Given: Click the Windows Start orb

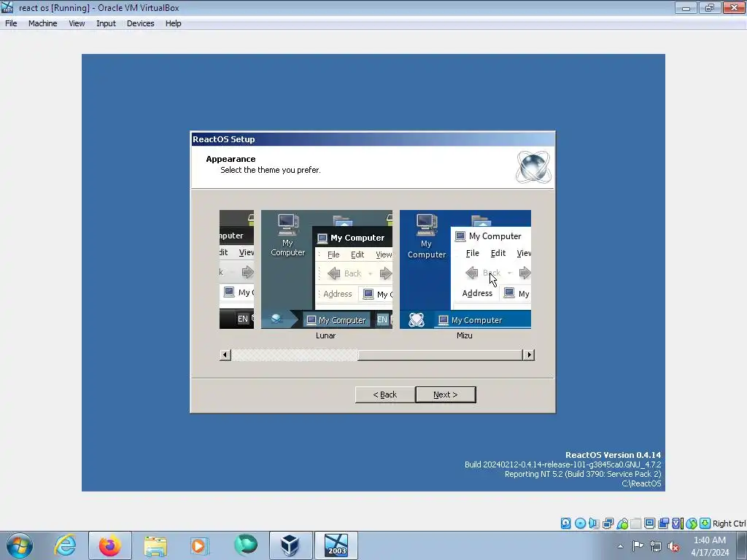Looking at the screenshot, I should [x=20, y=545].
